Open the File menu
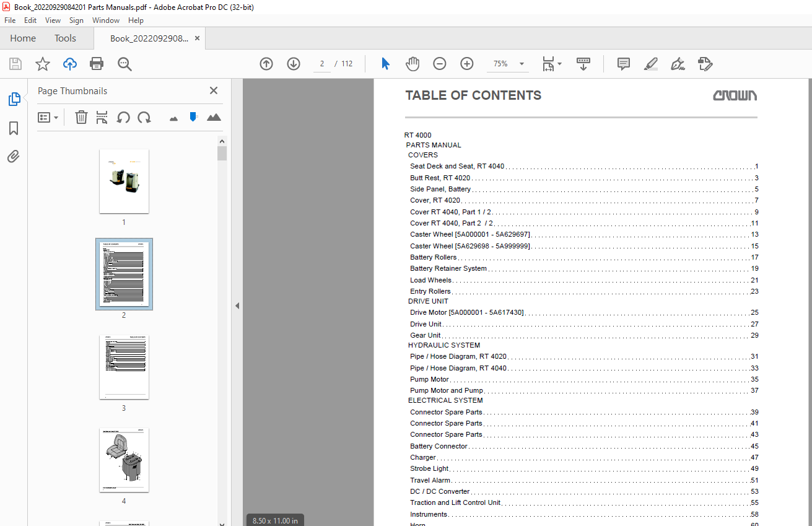The height and width of the screenshot is (526, 812). pyautogui.click(x=10, y=20)
